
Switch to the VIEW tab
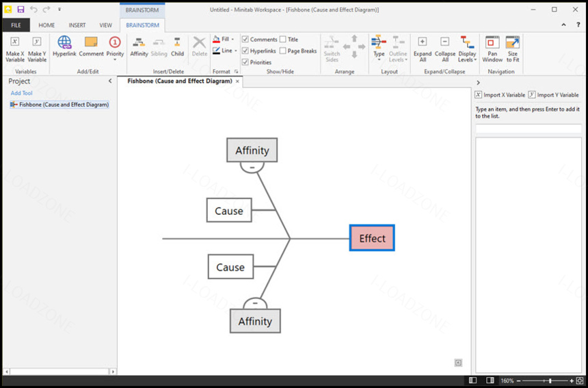(105, 25)
